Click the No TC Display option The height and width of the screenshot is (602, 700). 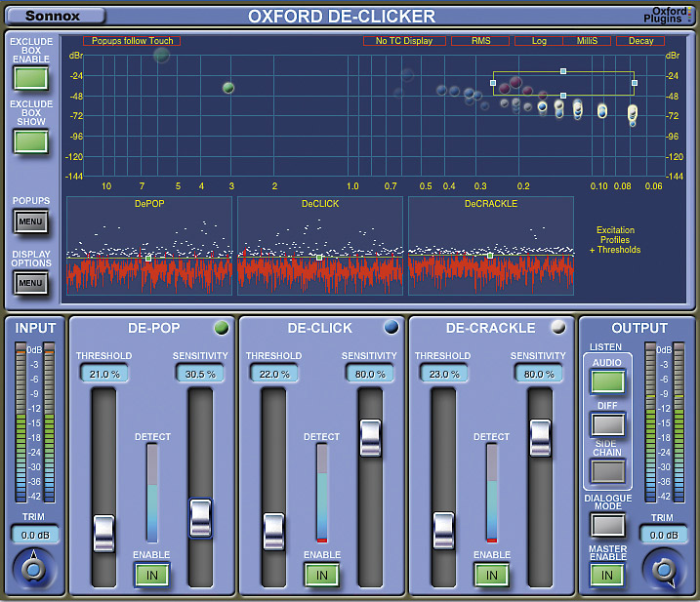(404, 41)
